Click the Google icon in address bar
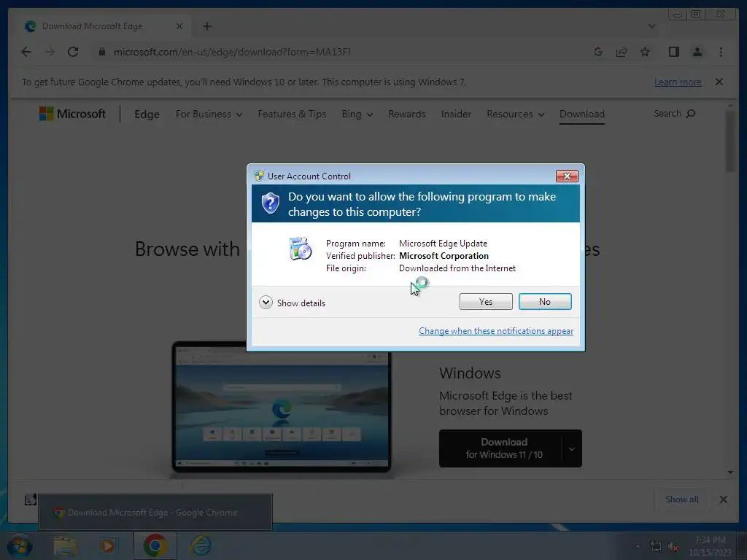747x560 pixels. coord(598,52)
